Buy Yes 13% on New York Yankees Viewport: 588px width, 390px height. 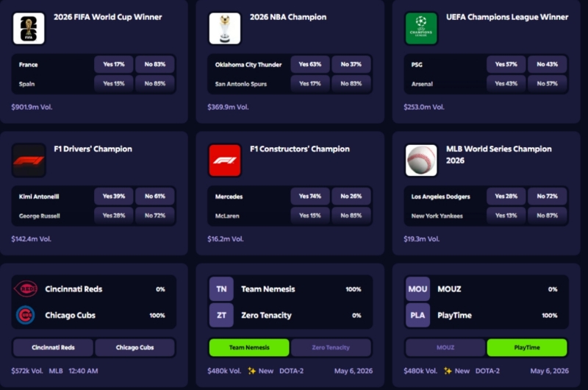tap(506, 216)
